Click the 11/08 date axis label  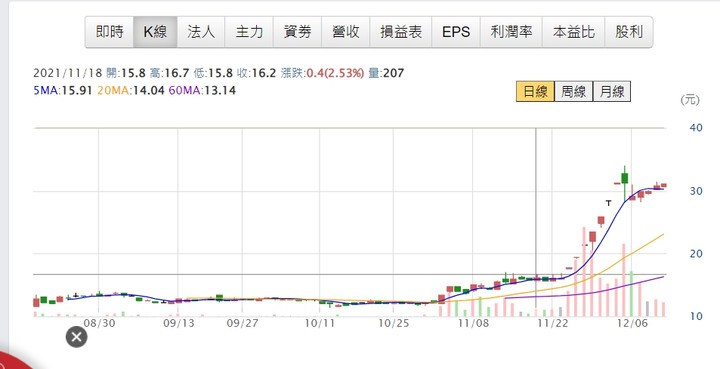click(473, 323)
